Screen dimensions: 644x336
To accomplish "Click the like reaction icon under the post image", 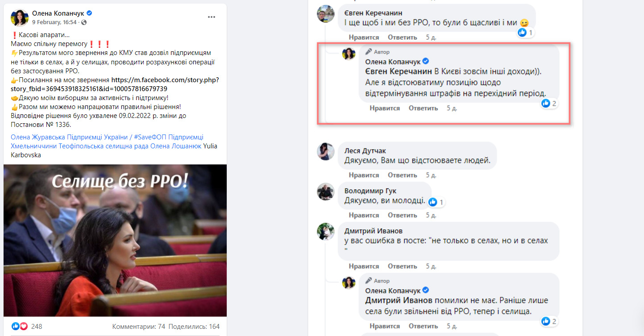I will point(16,326).
